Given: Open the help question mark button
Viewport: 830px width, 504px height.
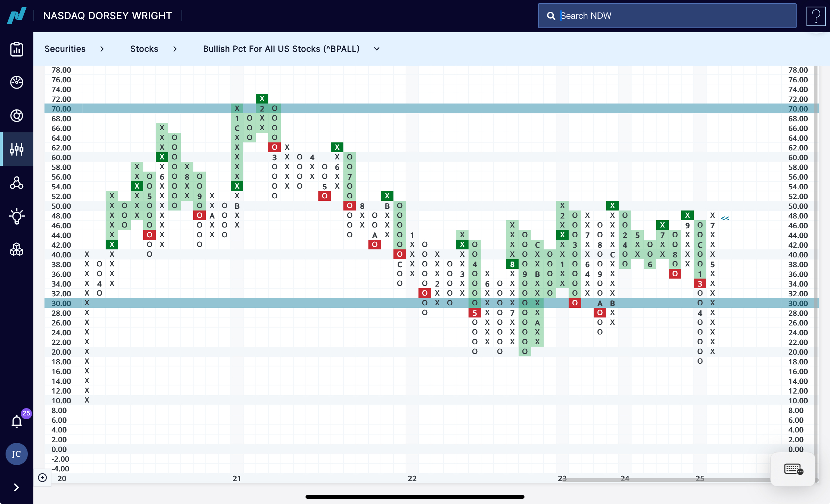Looking at the screenshot, I should click(x=816, y=16).
